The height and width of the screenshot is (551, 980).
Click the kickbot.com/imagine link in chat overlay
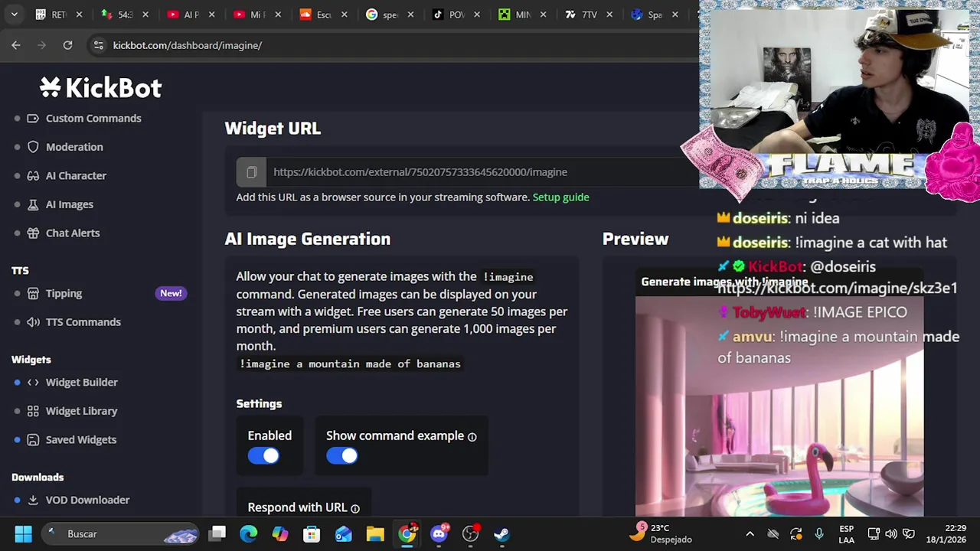coord(837,289)
